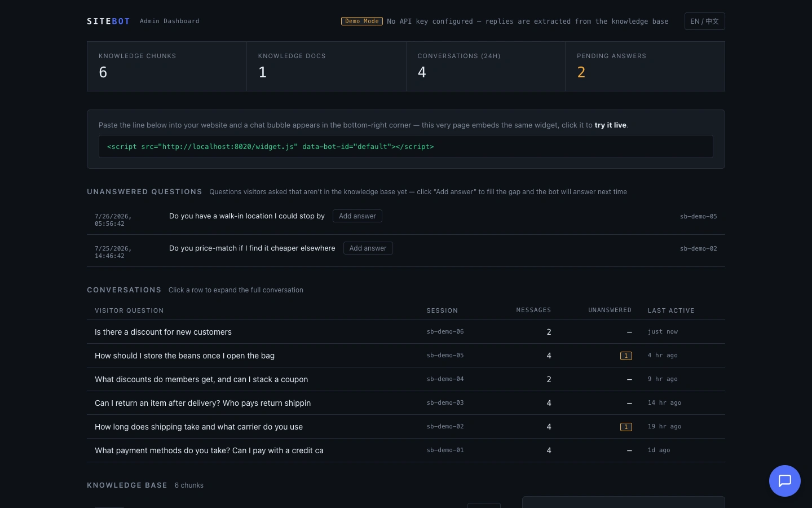
Task: Click the 7/26/2026, 05:56:42 timestamp
Action: [x=113, y=220]
